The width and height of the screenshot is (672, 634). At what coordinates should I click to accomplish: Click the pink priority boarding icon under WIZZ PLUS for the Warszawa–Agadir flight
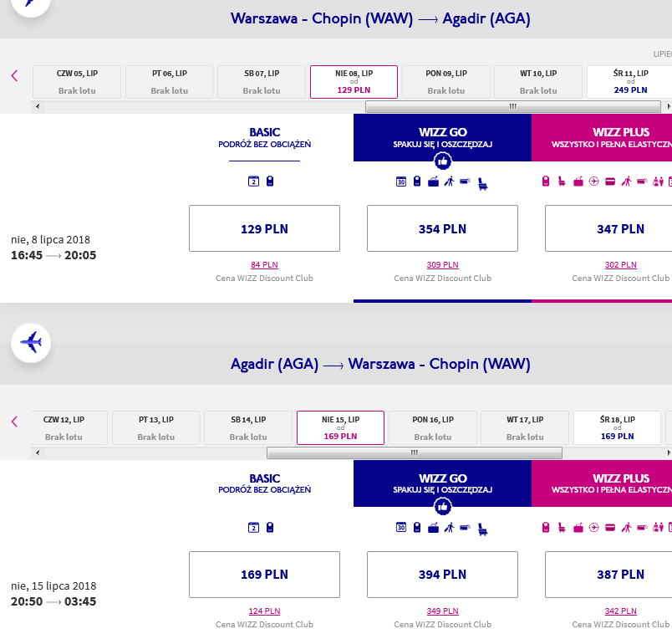627,182
